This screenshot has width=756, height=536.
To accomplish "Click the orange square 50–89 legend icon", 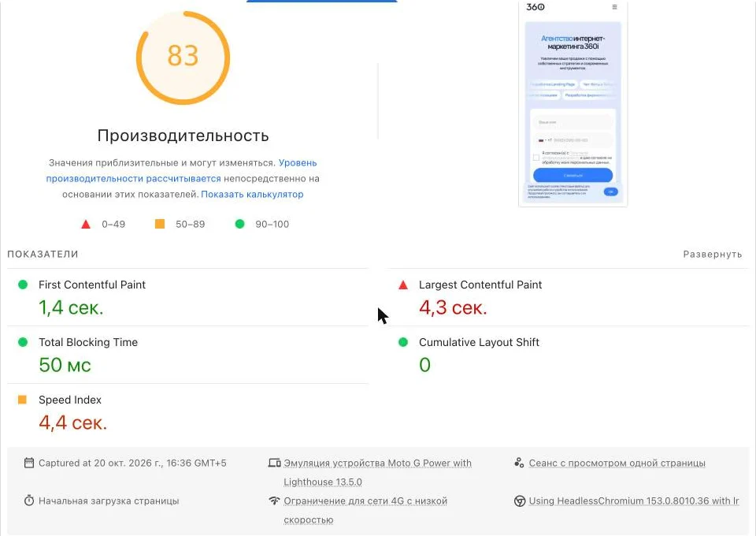I will 160,224.
